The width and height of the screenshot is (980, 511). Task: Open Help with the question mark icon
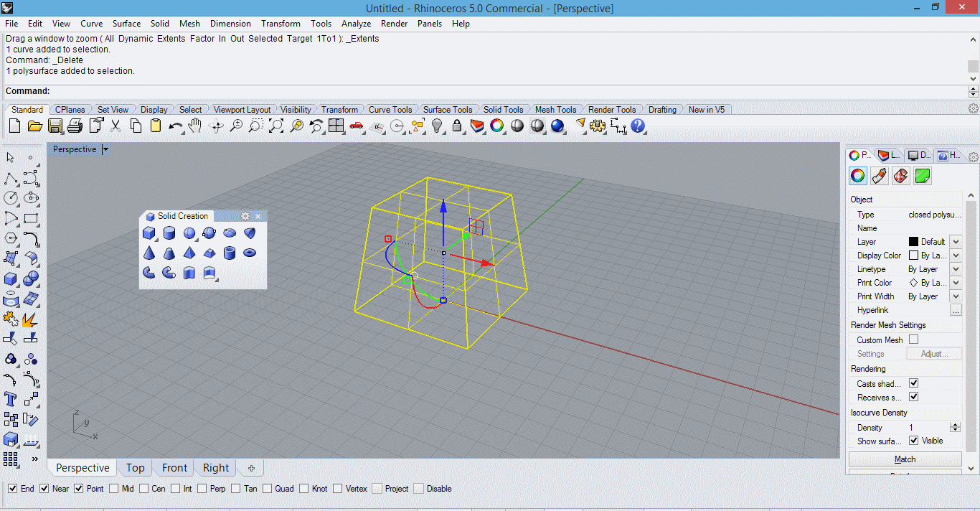tap(638, 126)
